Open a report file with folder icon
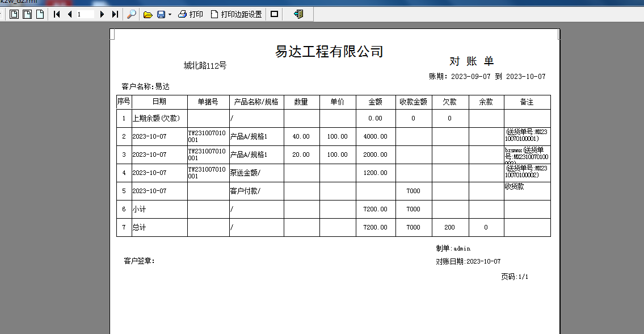Viewport: 644px width, 334px height. [x=148, y=14]
